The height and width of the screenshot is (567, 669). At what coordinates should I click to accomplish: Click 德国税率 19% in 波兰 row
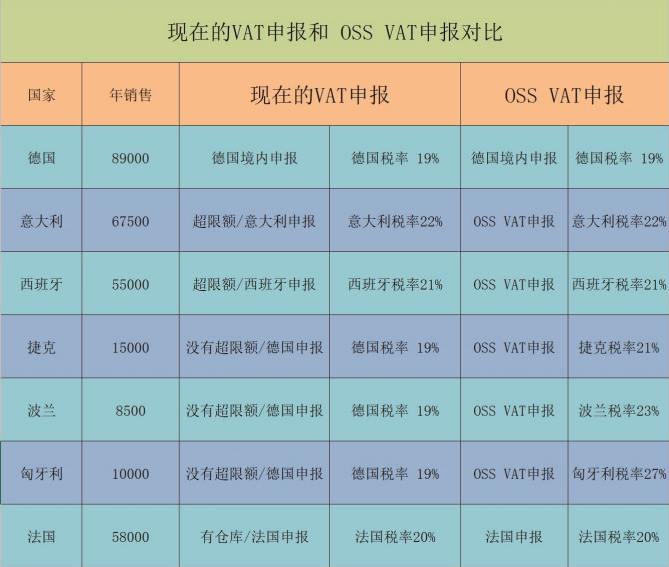point(395,410)
